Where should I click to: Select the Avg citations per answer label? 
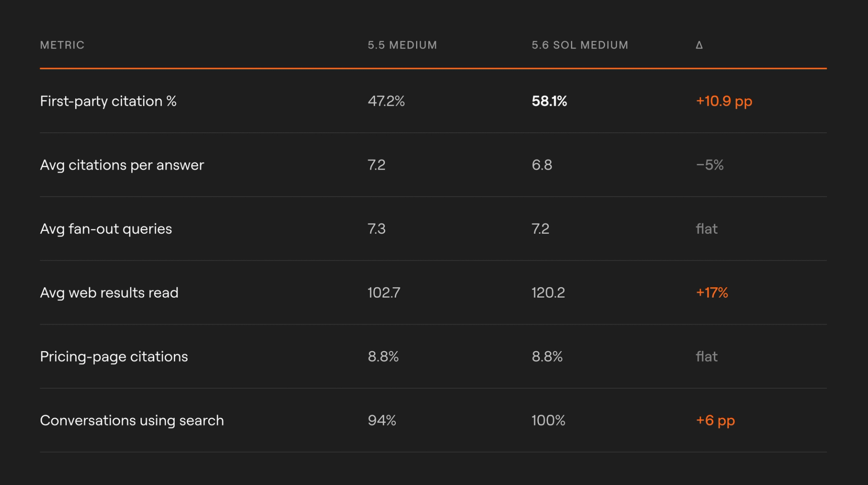coord(122,165)
